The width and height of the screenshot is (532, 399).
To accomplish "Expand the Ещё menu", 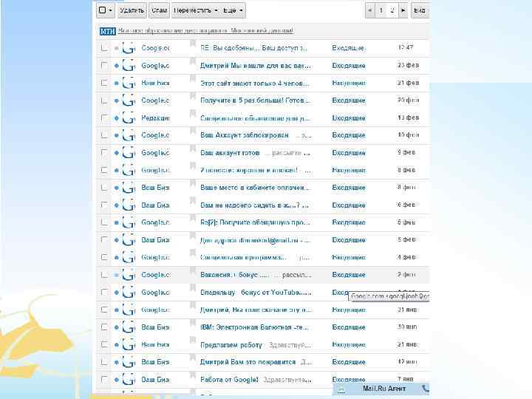I will (233, 10).
